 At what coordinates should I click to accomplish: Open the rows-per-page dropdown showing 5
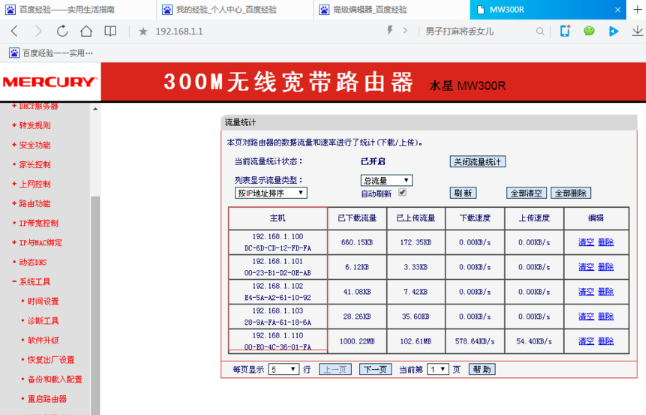pos(284,369)
